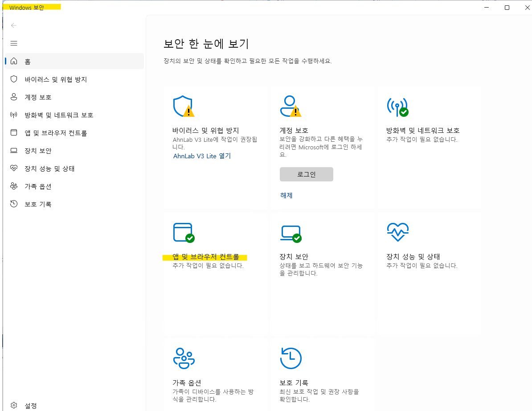This screenshot has width=532, height=411.
Task: Click the back arrow button
Action: pos(14,25)
